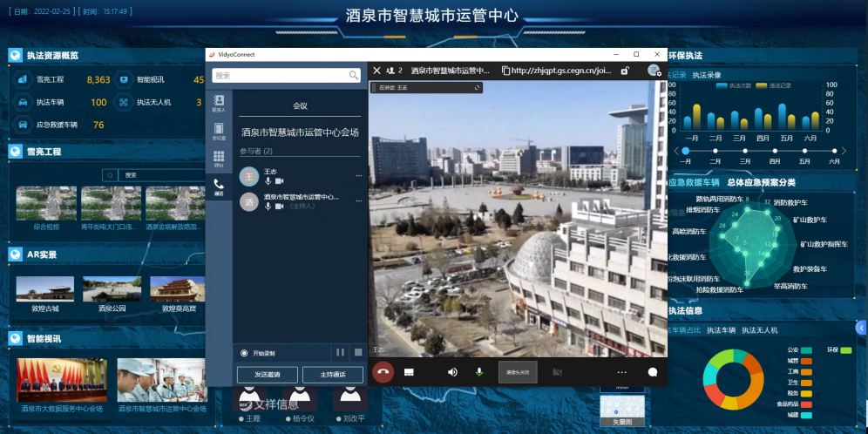Hang up the call with red phone button
The height and width of the screenshot is (434, 868).
pos(383,371)
